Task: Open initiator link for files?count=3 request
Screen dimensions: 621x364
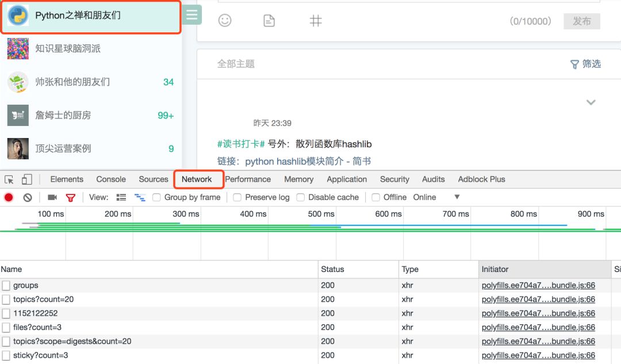Action: click(538, 328)
